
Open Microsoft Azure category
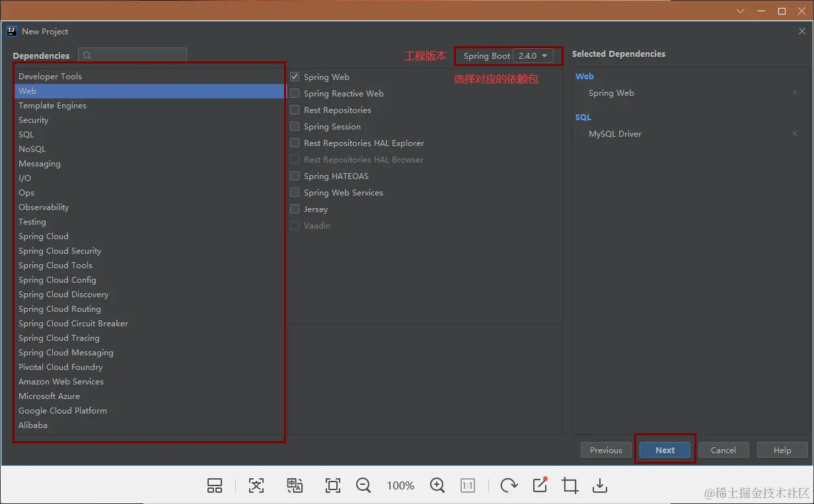point(149,396)
